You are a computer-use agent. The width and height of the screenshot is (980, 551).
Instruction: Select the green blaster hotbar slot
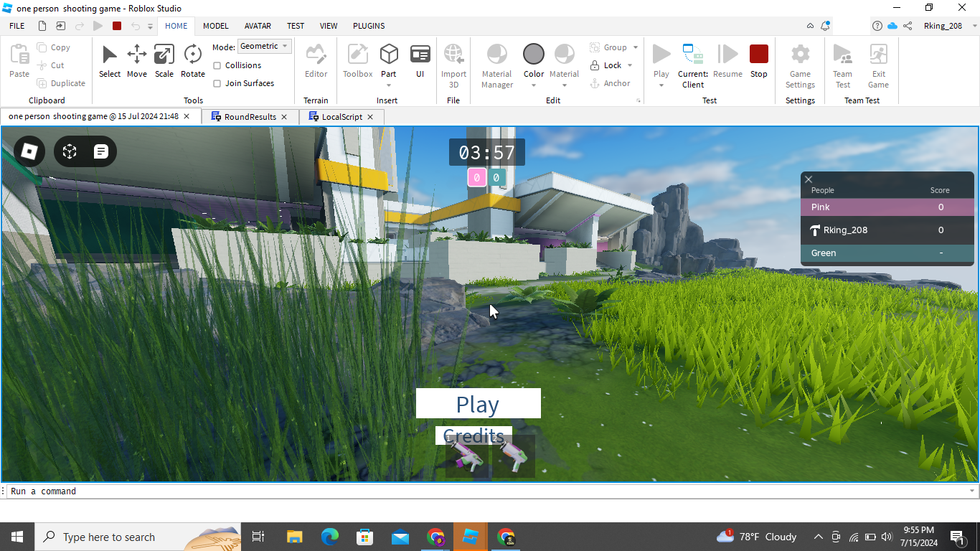point(513,456)
